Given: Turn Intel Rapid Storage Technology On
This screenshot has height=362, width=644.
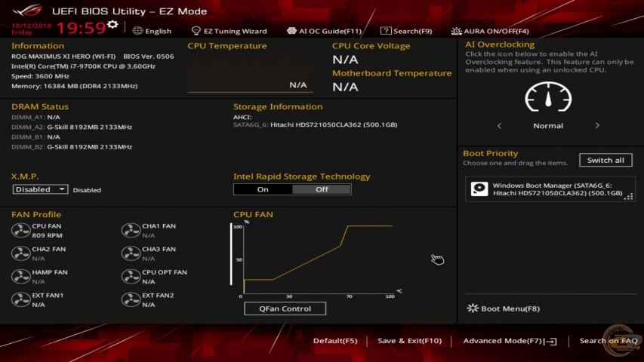Looking at the screenshot, I should tap(263, 189).
